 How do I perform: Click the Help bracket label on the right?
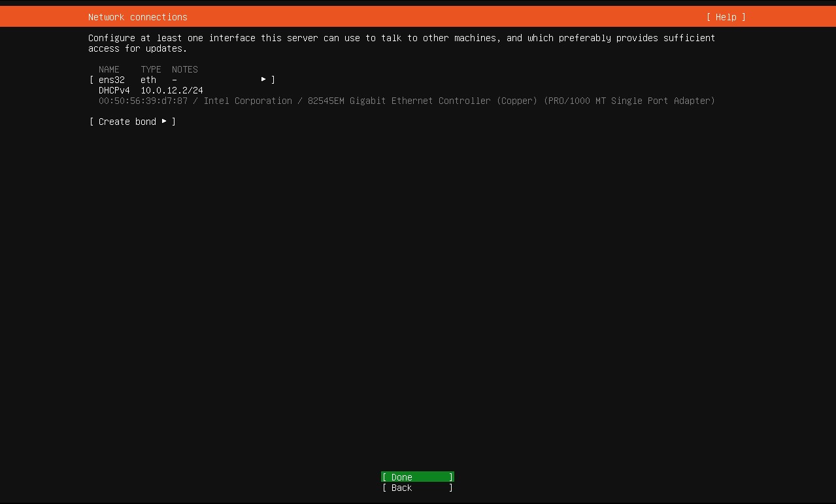click(x=726, y=17)
